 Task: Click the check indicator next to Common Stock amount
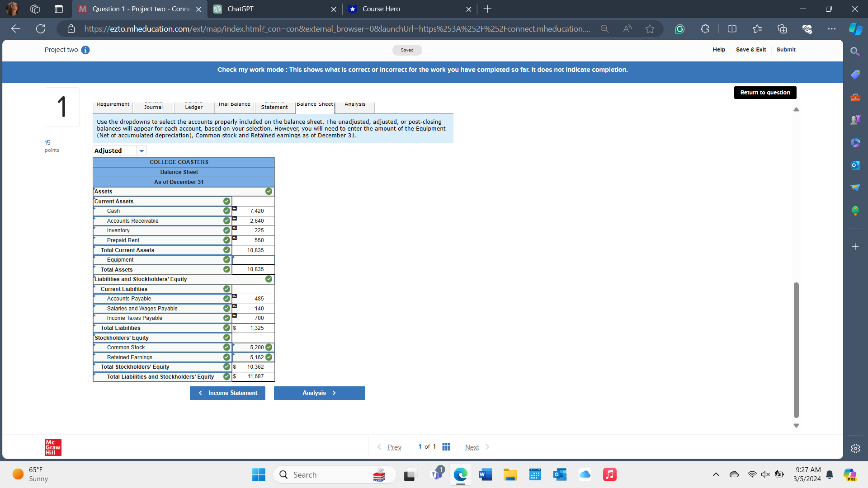point(268,347)
